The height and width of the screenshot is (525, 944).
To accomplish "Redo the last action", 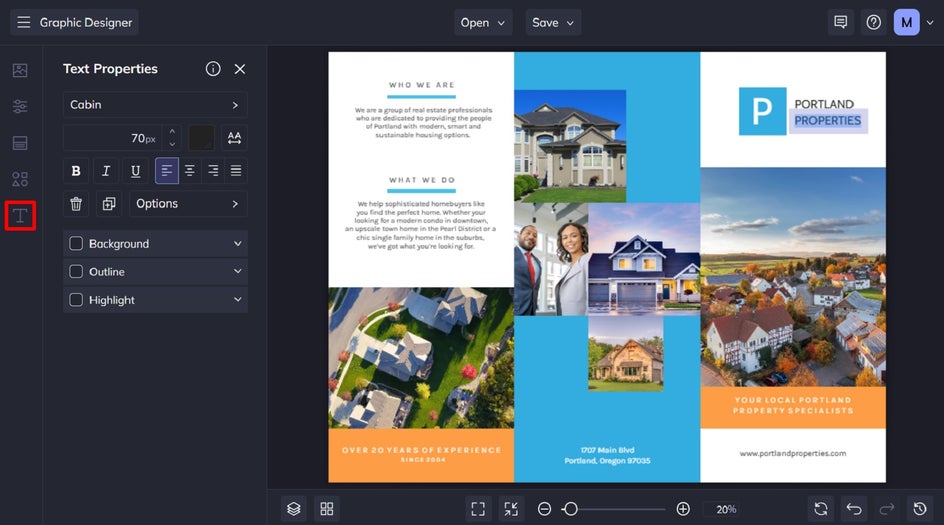I will (x=887, y=509).
